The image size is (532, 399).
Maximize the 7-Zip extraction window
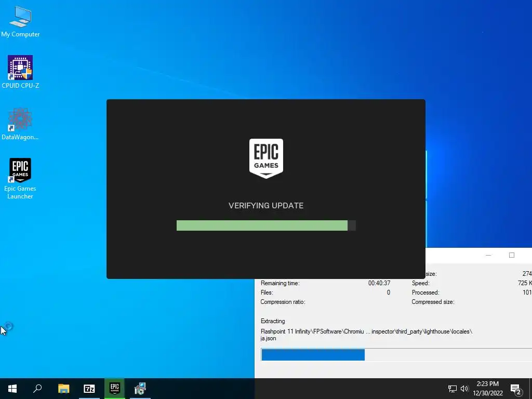coord(512,255)
